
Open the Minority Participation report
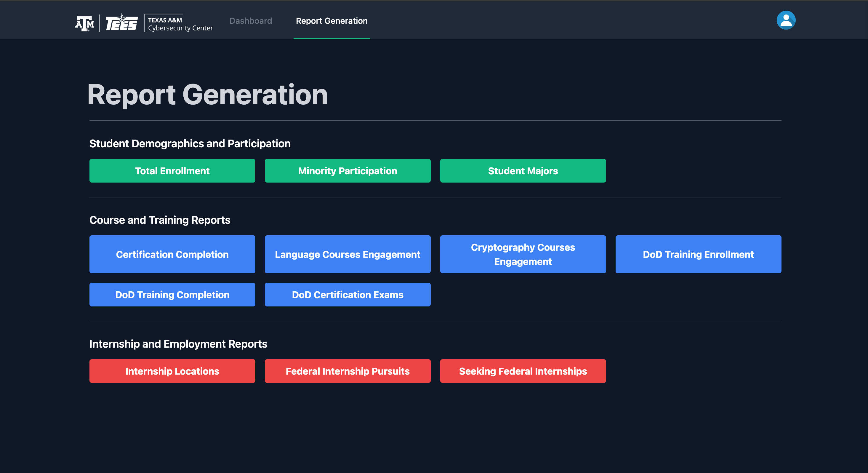347,171
